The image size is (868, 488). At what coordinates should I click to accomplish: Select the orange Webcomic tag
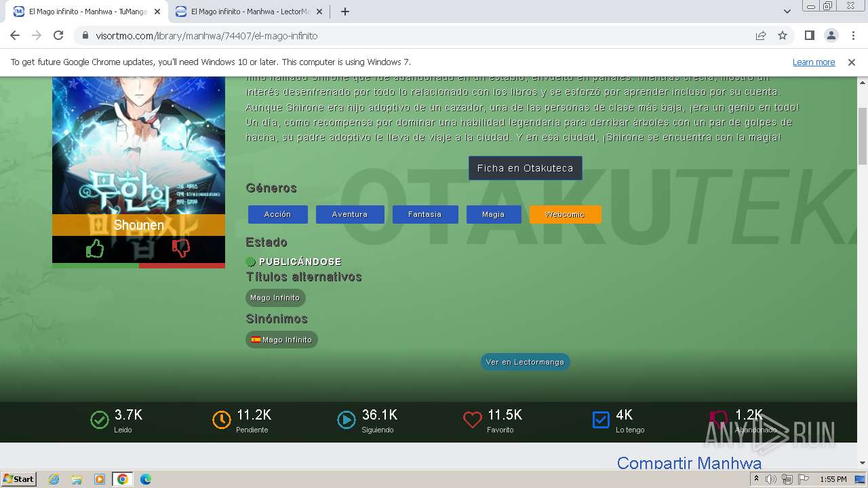click(565, 214)
